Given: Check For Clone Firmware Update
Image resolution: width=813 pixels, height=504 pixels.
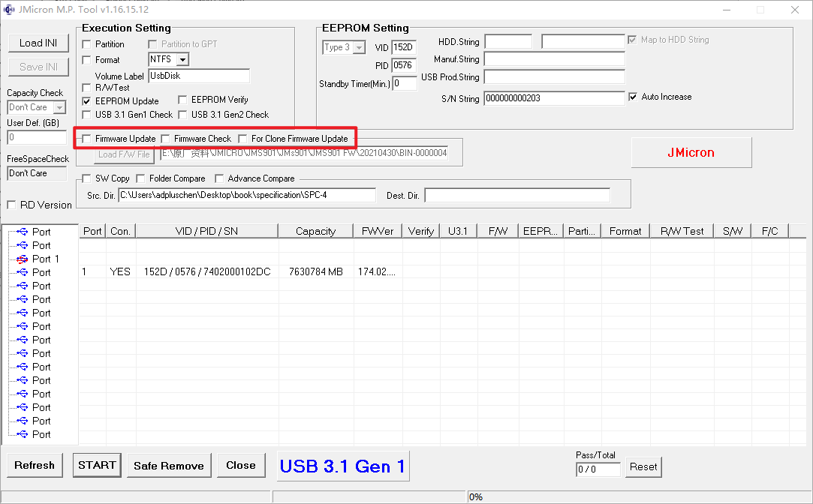Looking at the screenshot, I should pos(242,138).
